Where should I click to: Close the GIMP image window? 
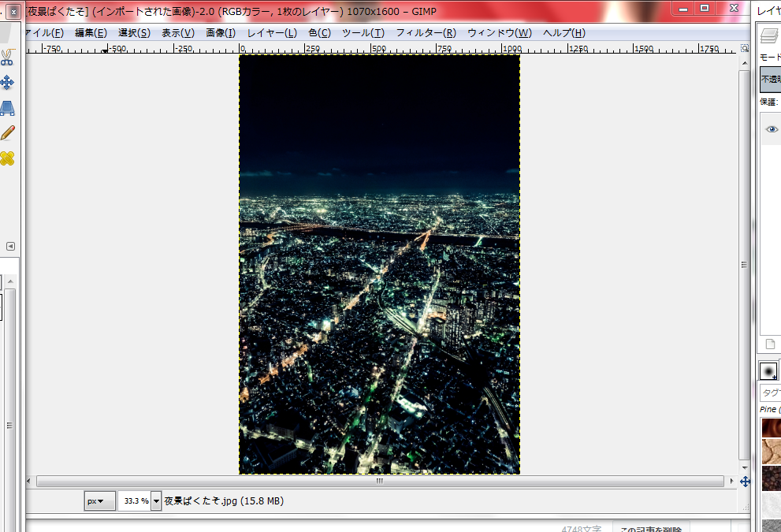(x=734, y=9)
